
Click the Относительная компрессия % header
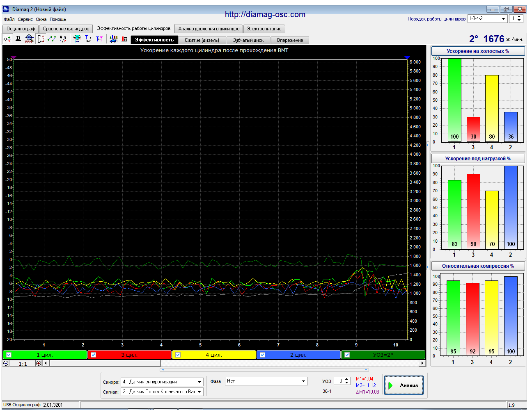[478, 266]
